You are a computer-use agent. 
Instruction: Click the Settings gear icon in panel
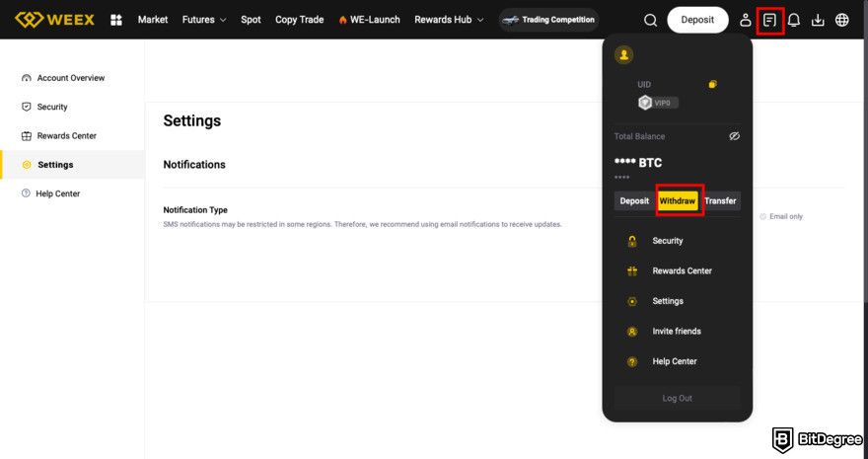[x=632, y=301]
